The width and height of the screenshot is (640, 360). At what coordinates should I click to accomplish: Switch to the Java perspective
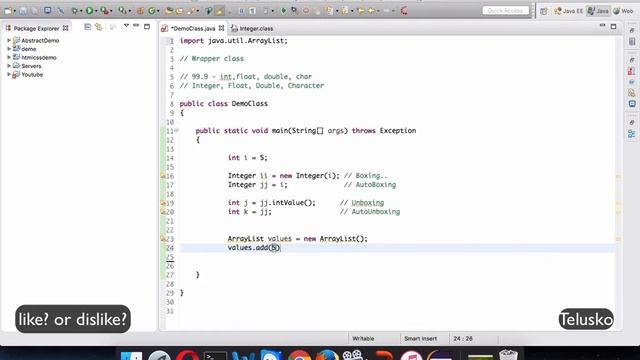point(598,11)
